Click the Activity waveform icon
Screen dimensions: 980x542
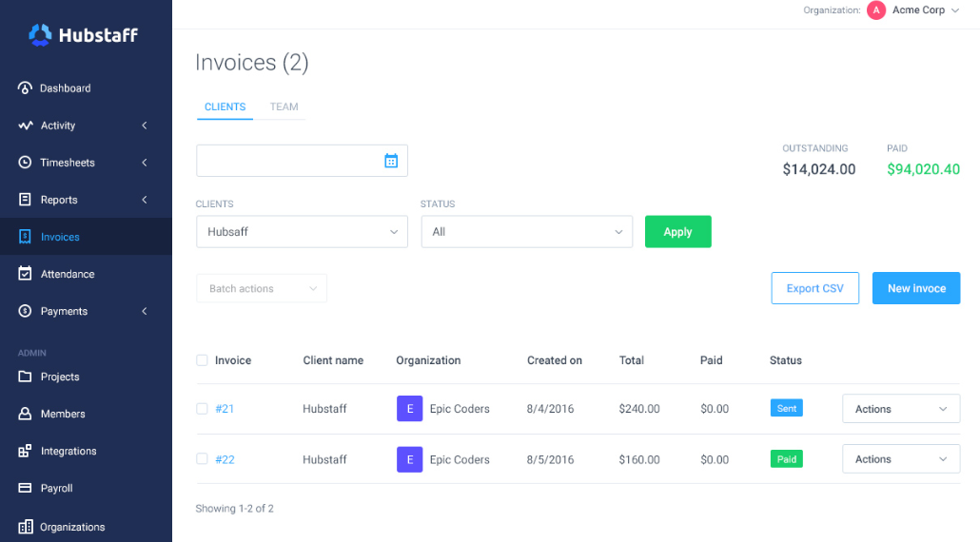(x=25, y=126)
